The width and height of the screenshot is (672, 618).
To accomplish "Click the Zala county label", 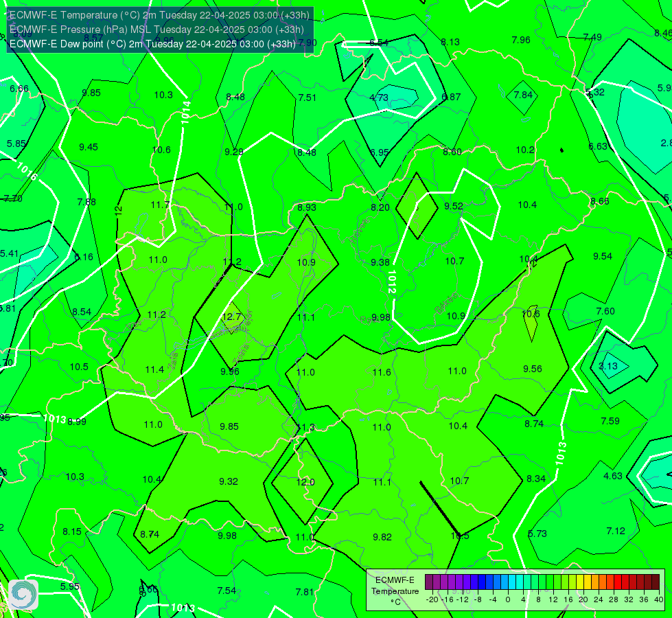I will 173,360.
